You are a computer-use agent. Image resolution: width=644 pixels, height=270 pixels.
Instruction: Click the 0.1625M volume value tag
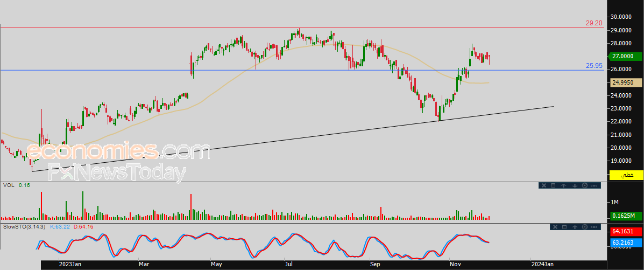[x=626, y=216]
